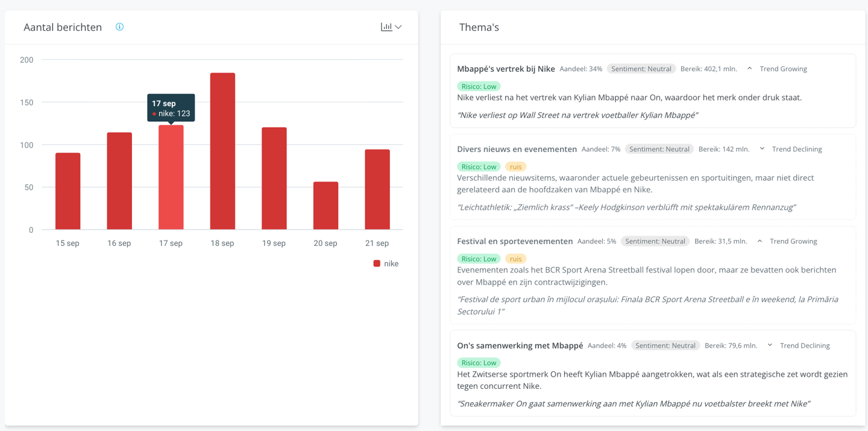Open theme Divers nieuws en evenementen
Image resolution: width=868 pixels, height=431 pixels.
point(517,149)
